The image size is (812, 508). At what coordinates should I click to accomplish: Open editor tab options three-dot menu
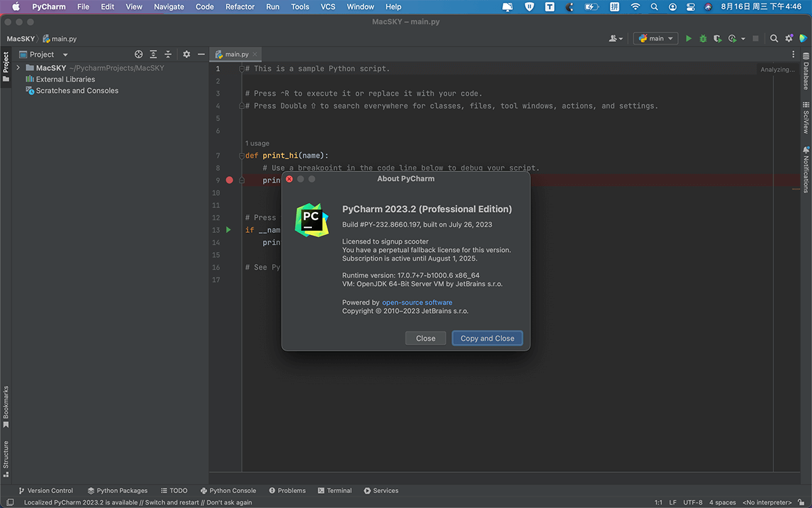pos(793,54)
